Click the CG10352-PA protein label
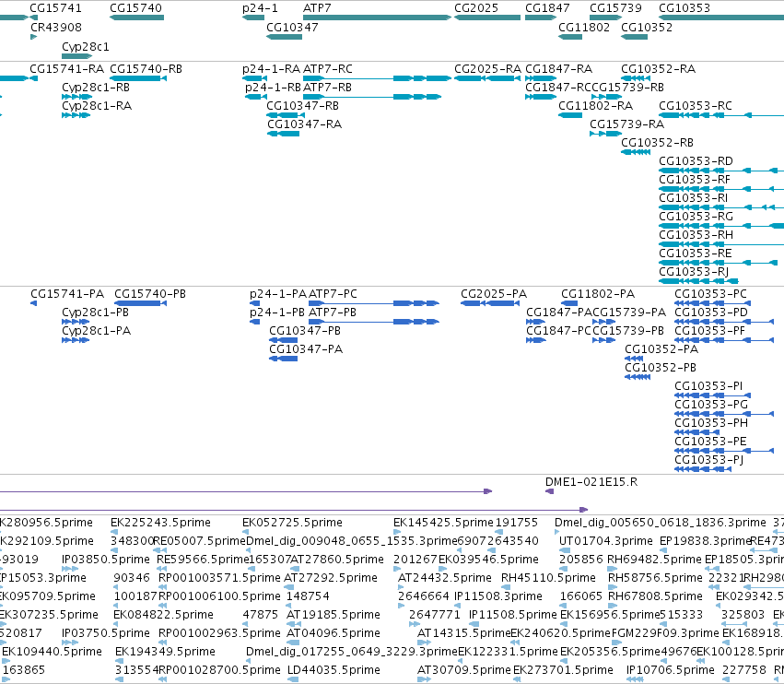This screenshot has width=784, height=684. click(x=661, y=348)
